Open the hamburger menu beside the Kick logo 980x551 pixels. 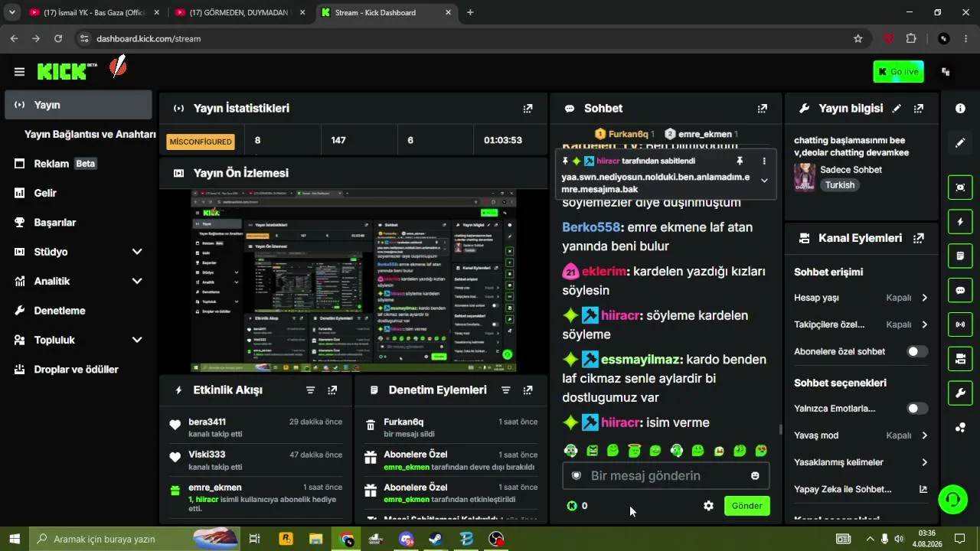(x=19, y=72)
